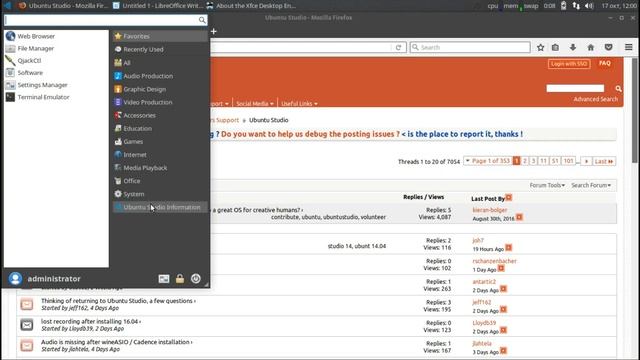Viewport: 640px width, 360px height.
Task: Open Pocket icon in Firefox toolbar
Action: (x=609, y=47)
